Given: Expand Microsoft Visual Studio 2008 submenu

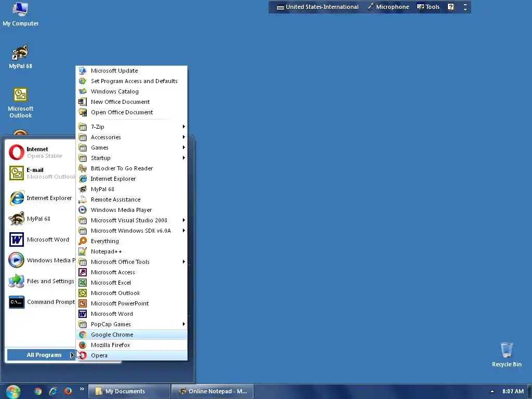Looking at the screenshot, I should (131, 220).
